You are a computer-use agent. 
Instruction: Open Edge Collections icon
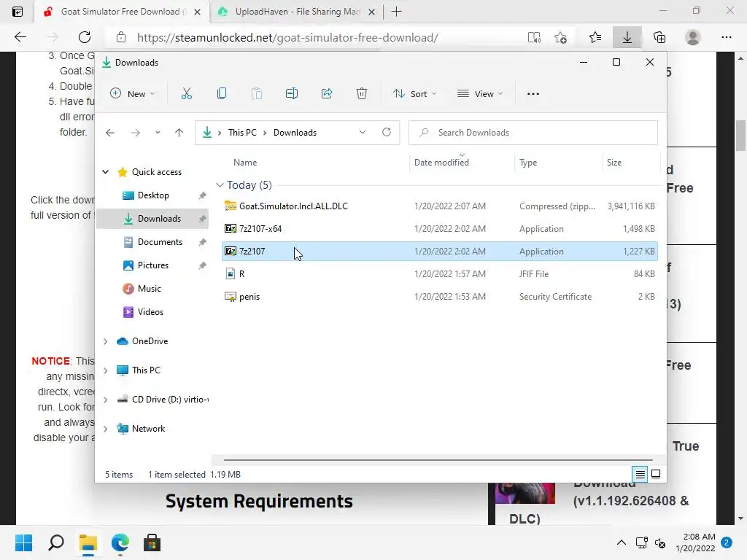[x=659, y=37]
